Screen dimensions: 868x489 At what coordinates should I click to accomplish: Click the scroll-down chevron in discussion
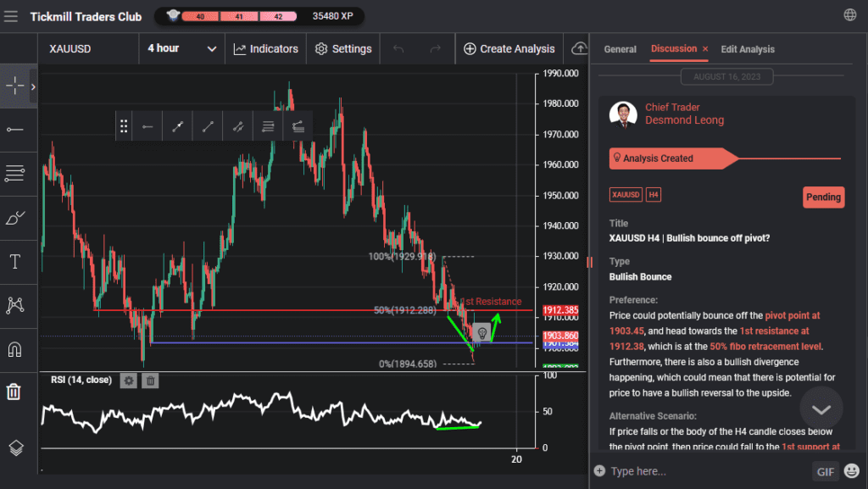821,408
